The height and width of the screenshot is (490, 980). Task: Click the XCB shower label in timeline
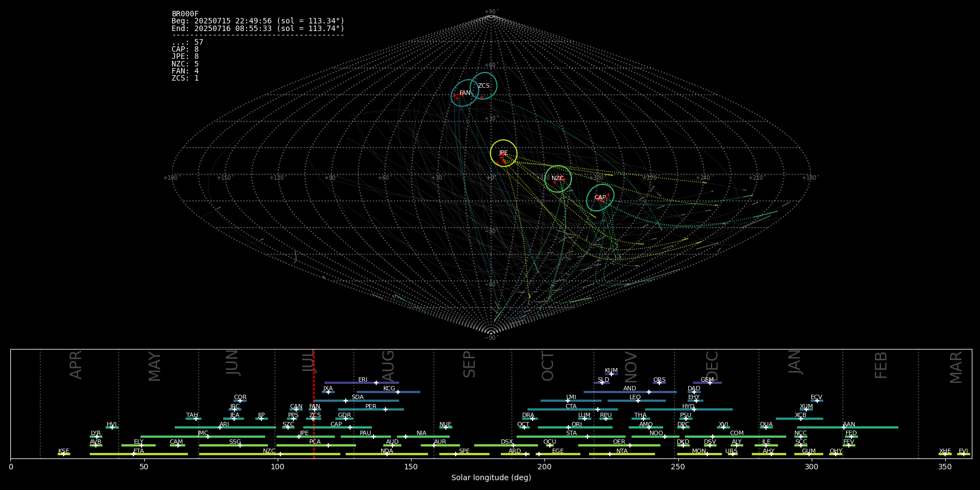click(x=801, y=415)
